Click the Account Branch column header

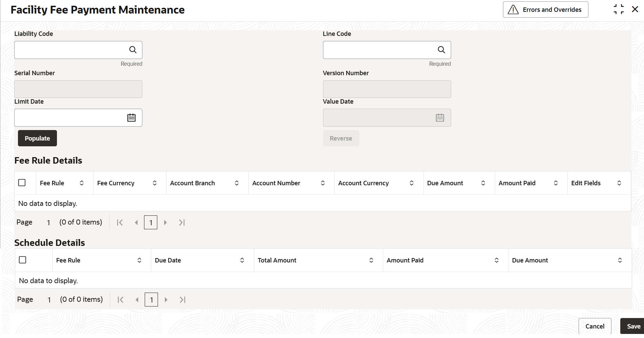(x=193, y=183)
